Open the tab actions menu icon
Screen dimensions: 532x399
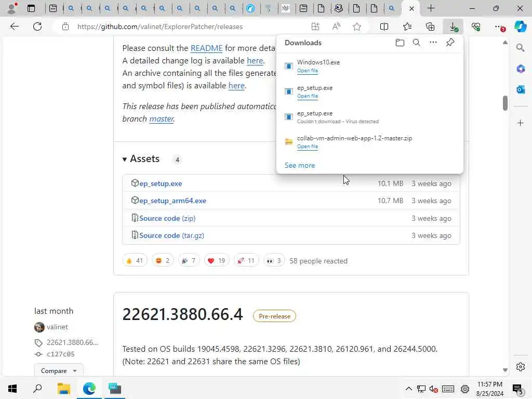[x=31, y=8]
